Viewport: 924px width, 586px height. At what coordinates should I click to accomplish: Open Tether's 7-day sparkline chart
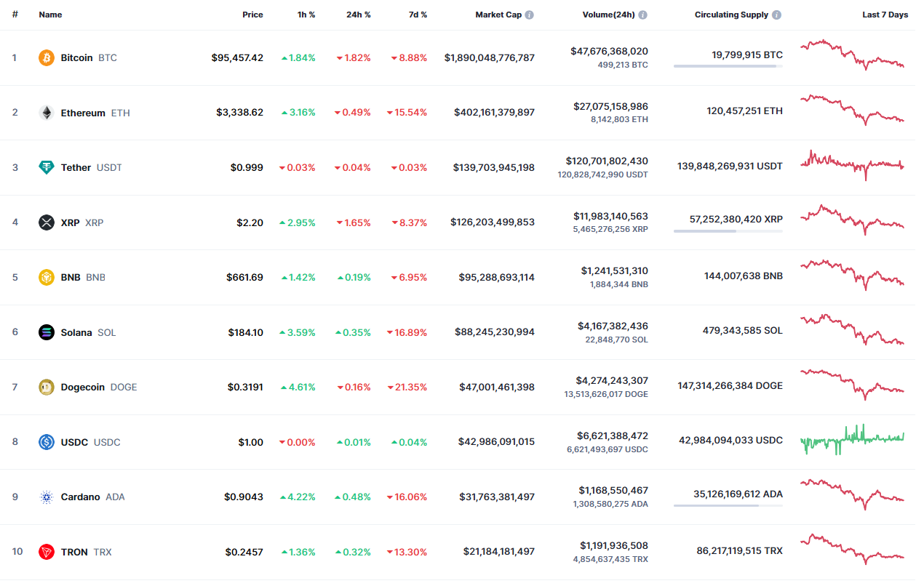(x=852, y=165)
